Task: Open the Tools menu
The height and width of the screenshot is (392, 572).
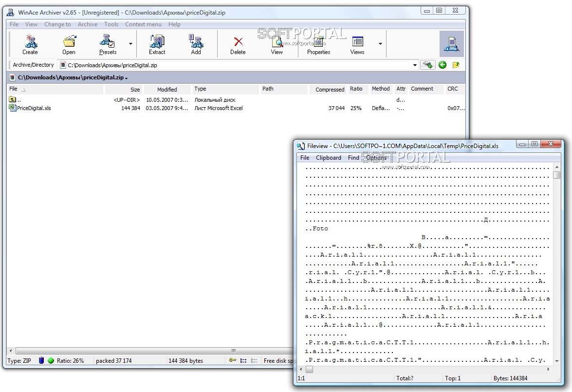Action: tap(111, 24)
